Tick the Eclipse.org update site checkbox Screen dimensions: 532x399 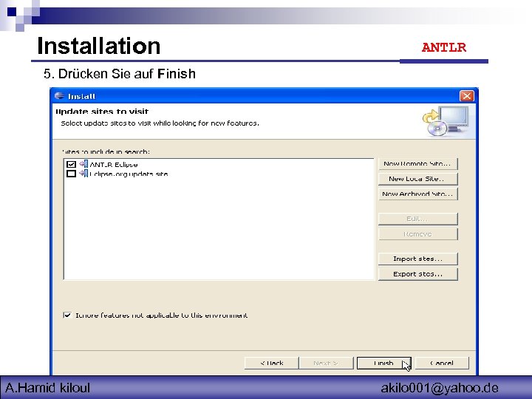[x=71, y=174]
